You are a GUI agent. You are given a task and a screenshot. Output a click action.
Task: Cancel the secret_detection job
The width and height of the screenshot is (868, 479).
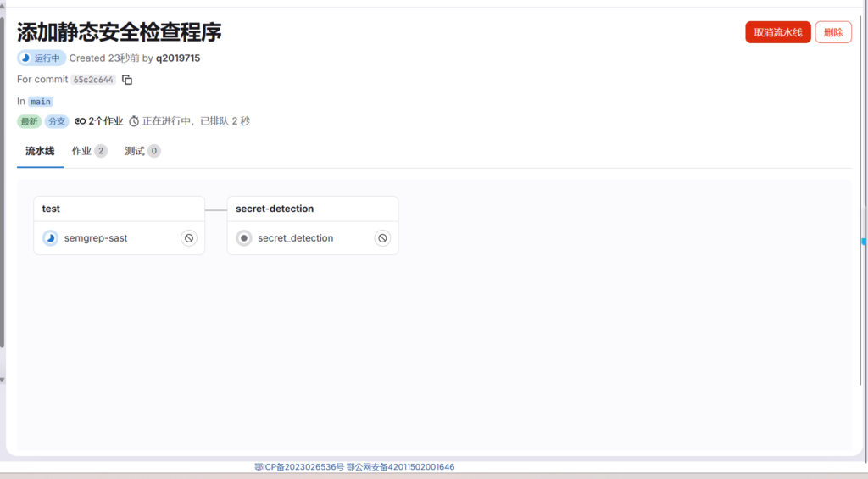382,238
